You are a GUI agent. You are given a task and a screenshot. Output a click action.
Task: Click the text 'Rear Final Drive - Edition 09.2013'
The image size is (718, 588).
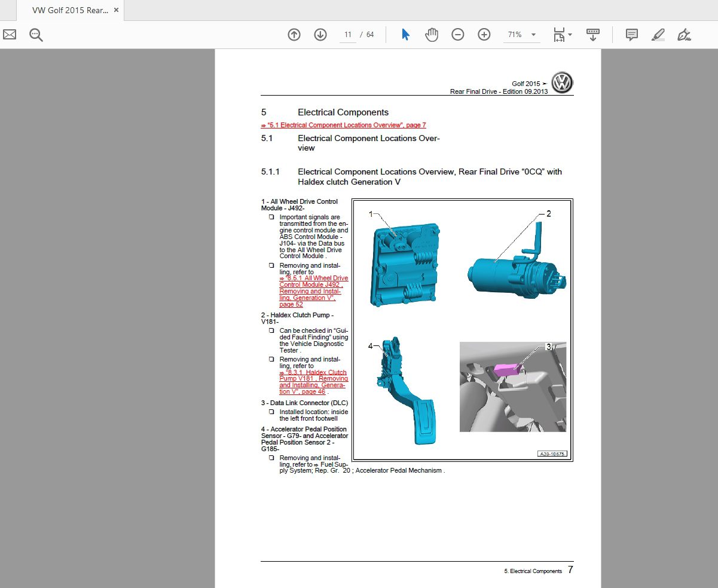[x=499, y=91]
